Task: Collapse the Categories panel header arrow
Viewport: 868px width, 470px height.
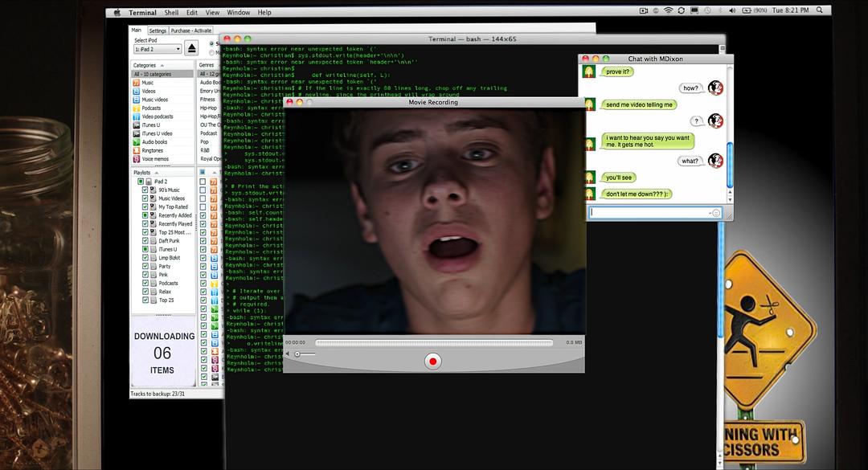Action: pos(162,65)
